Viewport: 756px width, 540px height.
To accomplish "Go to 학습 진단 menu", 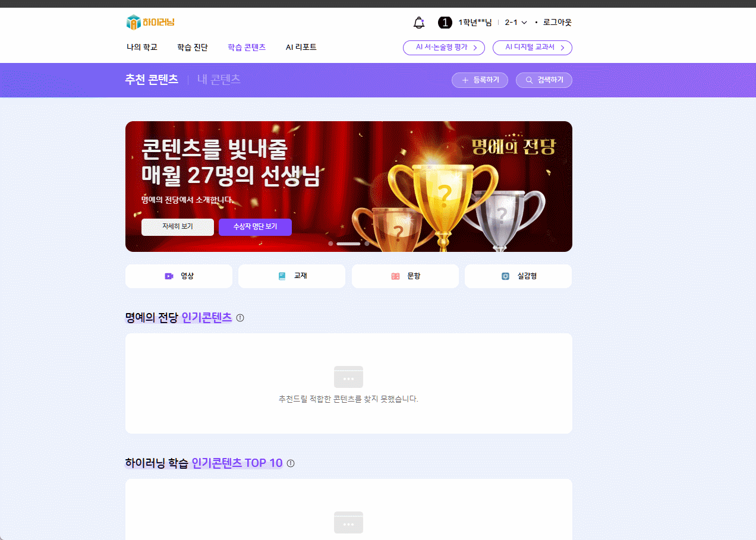I will pyautogui.click(x=193, y=48).
